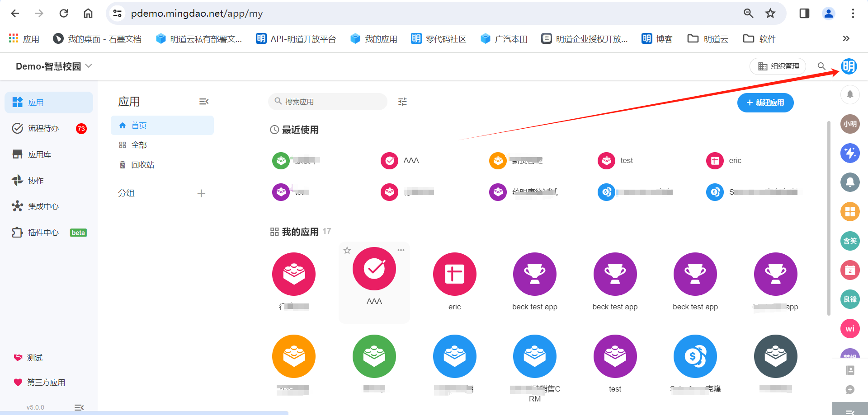Open the red calendar icon in right sidebar

click(x=850, y=270)
